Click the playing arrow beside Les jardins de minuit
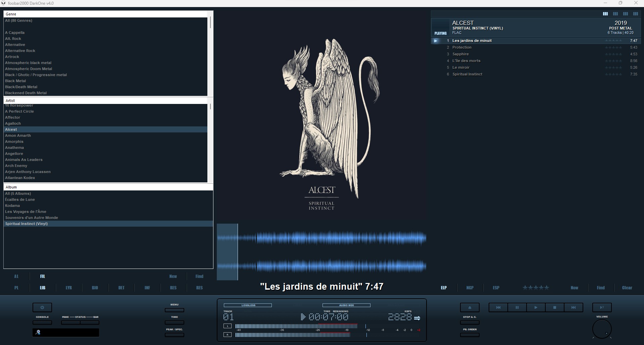644x345 pixels. tap(436, 41)
